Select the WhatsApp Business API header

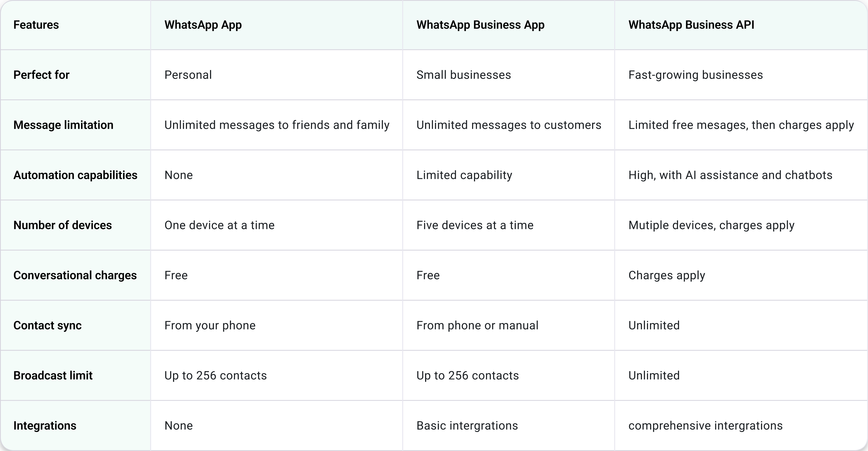[x=691, y=25]
